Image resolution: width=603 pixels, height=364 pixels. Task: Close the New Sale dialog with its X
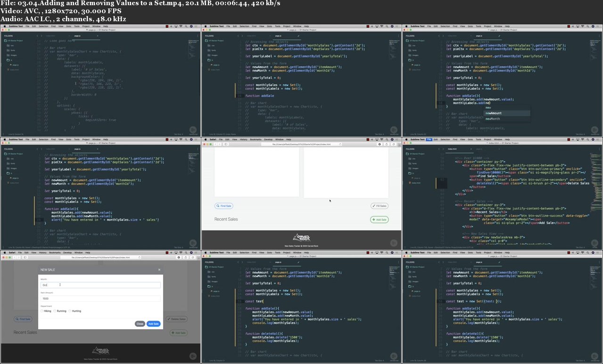click(x=159, y=270)
